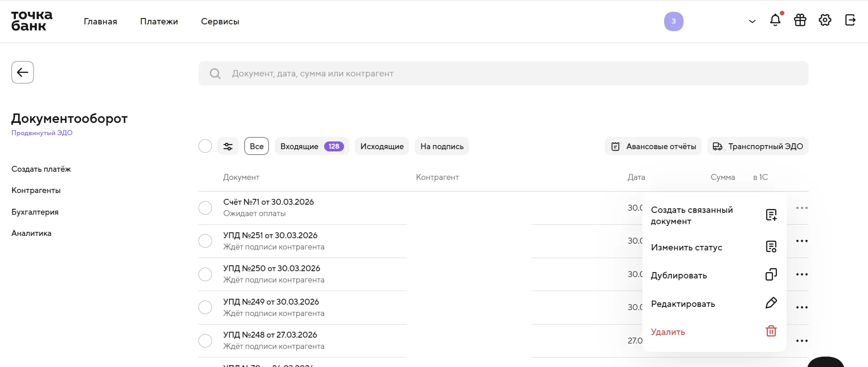Expand the account dropdown chevron
This screenshot has height=367, width=868.
coord(752,21)
